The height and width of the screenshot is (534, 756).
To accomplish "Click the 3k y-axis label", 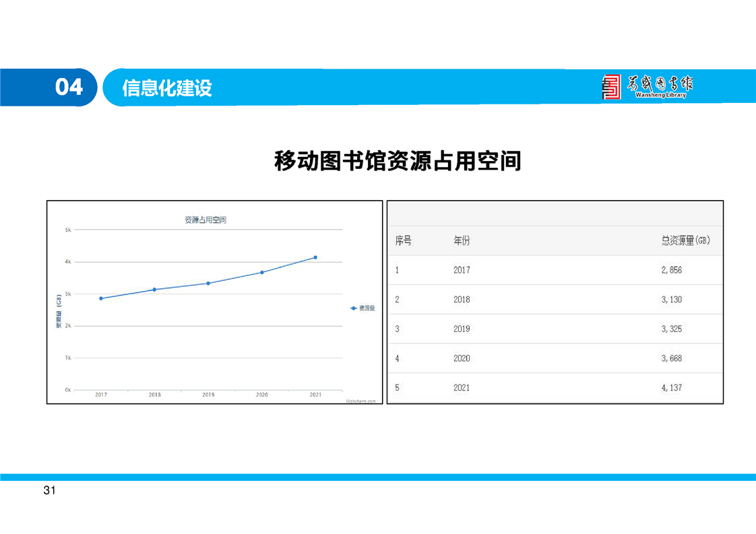I will 68,294.
